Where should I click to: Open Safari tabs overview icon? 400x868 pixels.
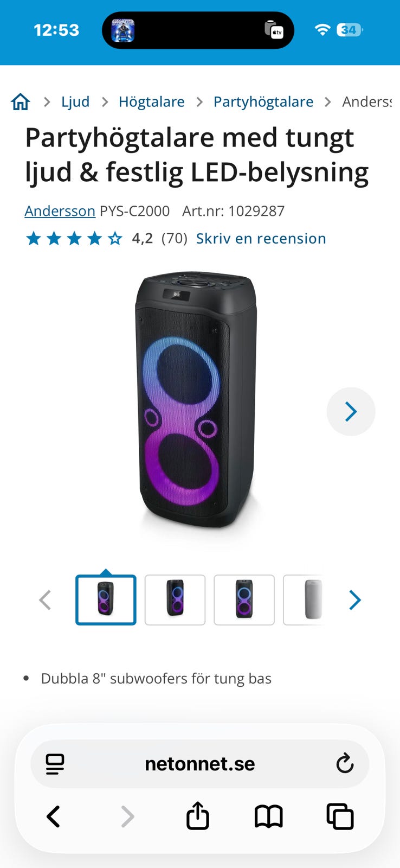tap(340, 816)
